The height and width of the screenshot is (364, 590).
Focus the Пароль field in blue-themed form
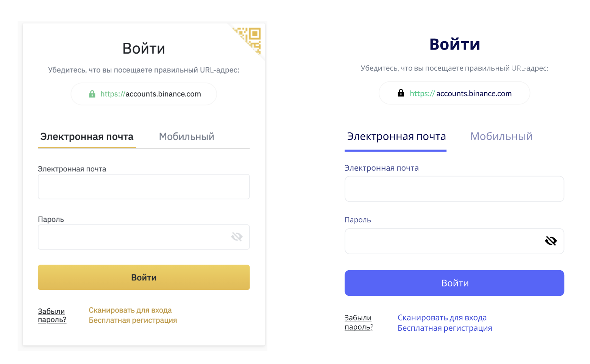coord(443,241)
